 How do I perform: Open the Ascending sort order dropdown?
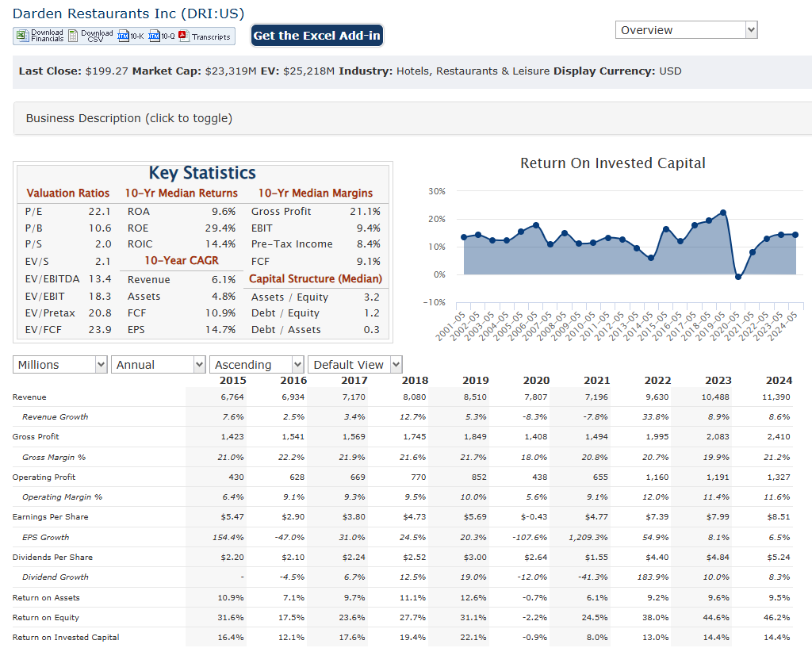(256, 365)
